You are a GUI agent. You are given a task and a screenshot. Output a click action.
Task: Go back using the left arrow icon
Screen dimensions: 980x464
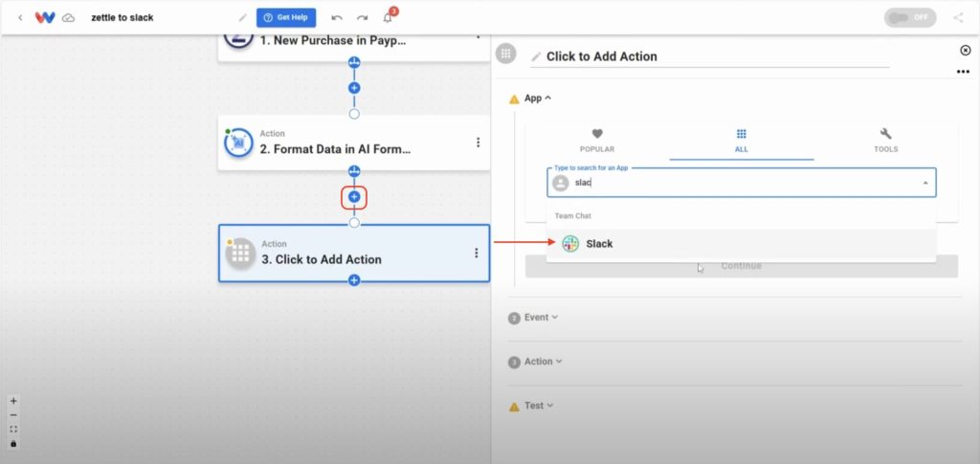(20, 17)
